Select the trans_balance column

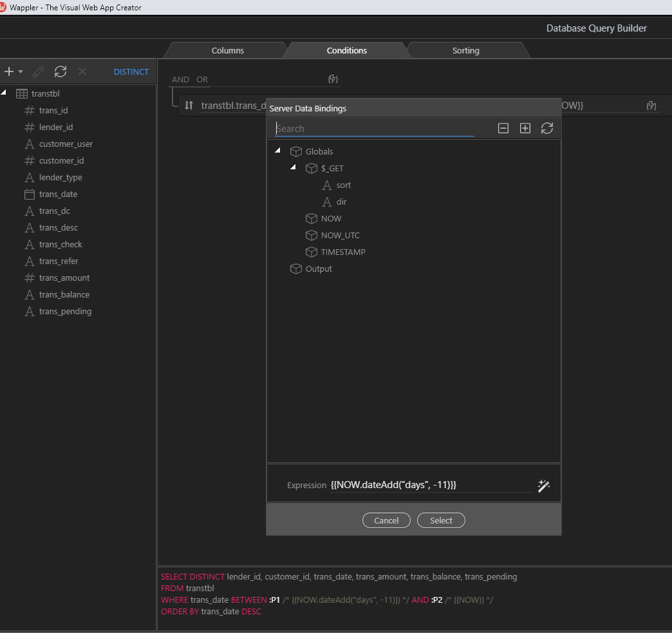64,294
